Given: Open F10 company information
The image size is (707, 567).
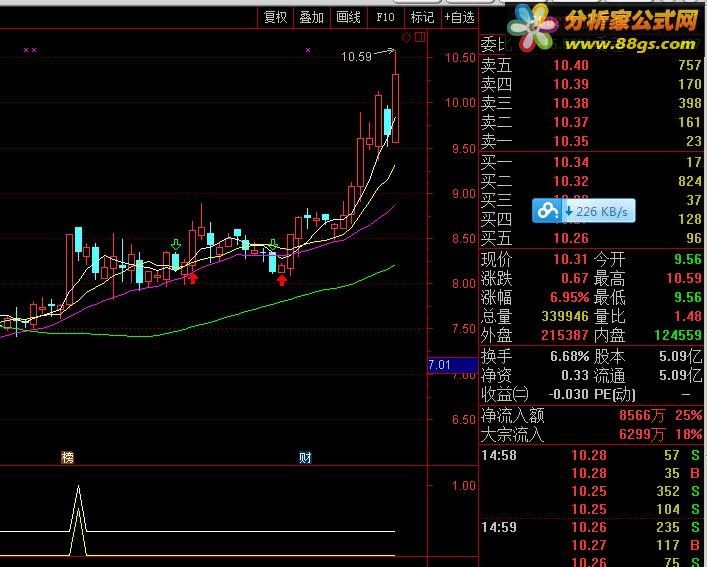Looking at the screenshot, I should pyautogui.click(x=385, y=18).
